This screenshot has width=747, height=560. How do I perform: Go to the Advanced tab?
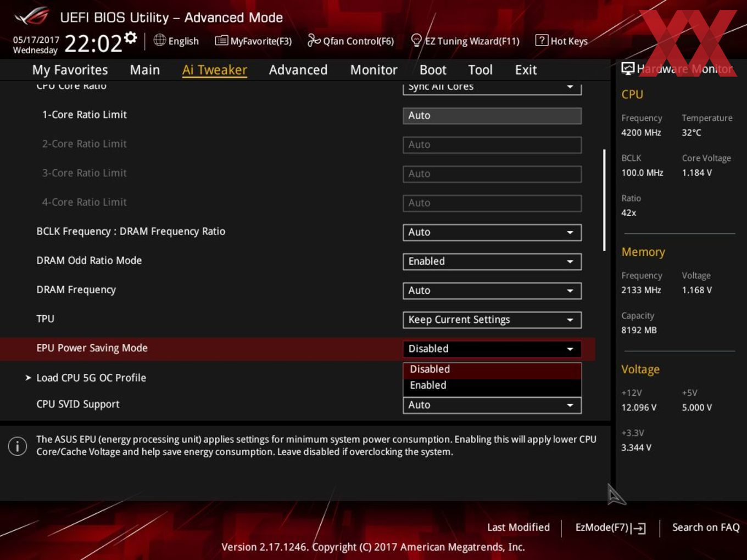pos(298,70)
